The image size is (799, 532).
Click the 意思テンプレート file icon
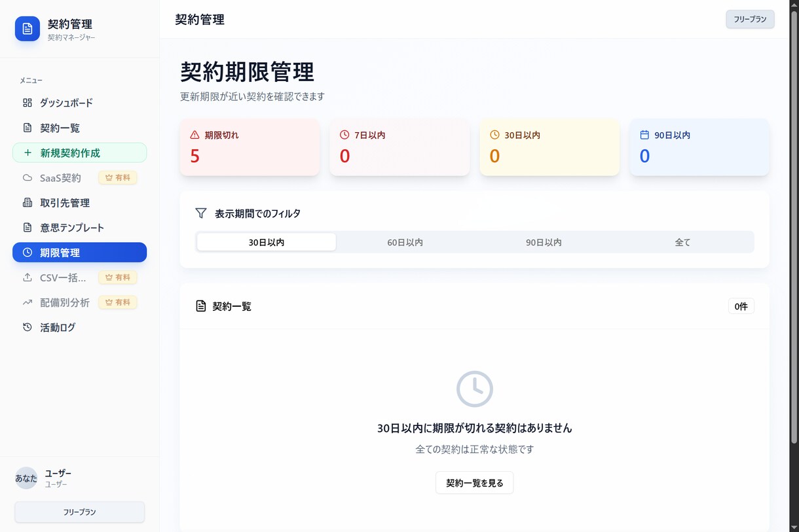(x=28, y=228)
